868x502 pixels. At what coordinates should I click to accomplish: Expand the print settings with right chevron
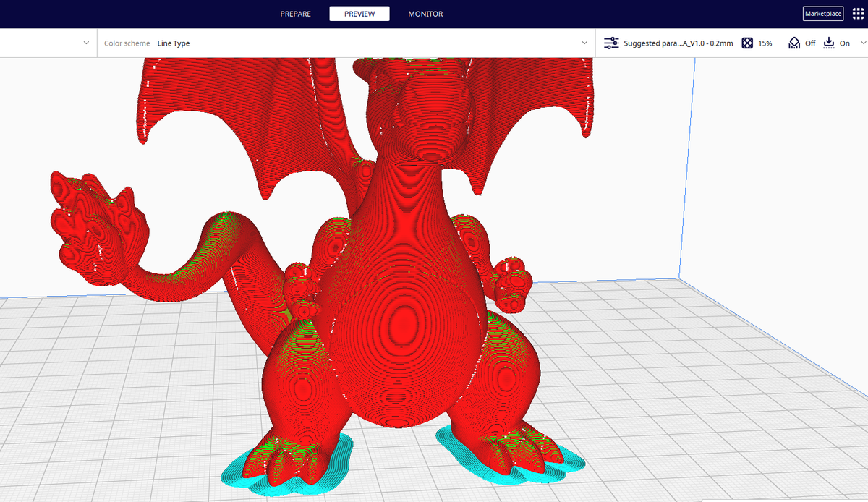pos(862,43)
